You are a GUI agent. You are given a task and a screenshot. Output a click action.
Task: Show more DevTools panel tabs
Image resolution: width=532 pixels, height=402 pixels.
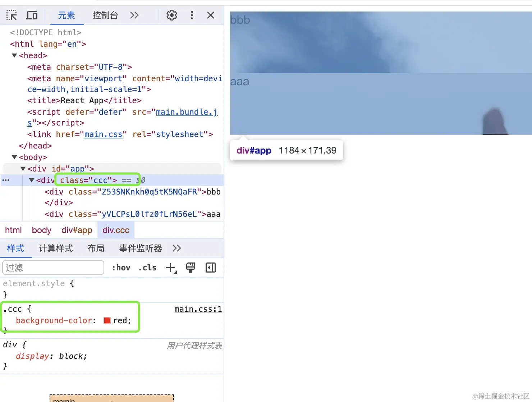point(134,15)
